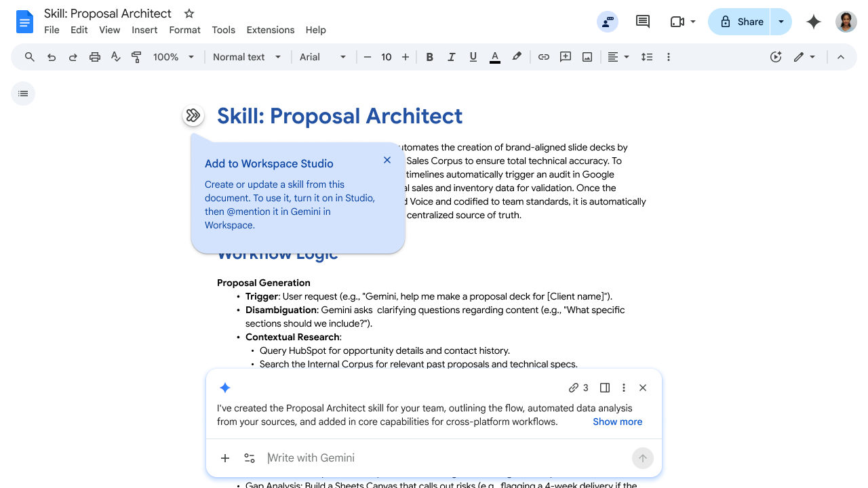Open the Extensions menu

click(271, 30)
